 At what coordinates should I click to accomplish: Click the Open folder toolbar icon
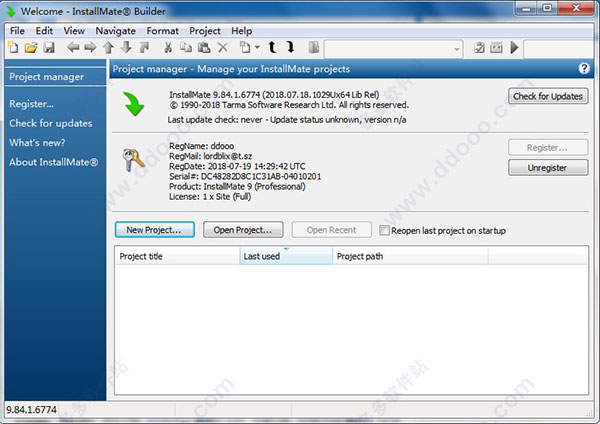pos(31,48)
